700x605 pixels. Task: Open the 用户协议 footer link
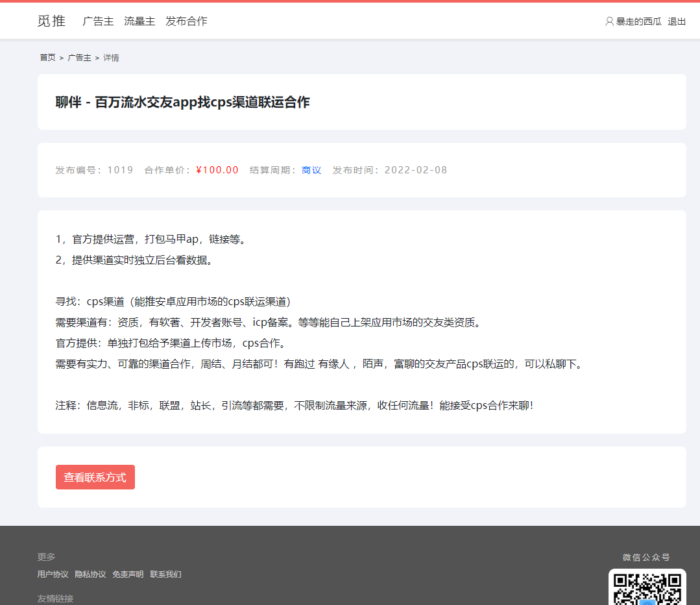coord(53,574)
